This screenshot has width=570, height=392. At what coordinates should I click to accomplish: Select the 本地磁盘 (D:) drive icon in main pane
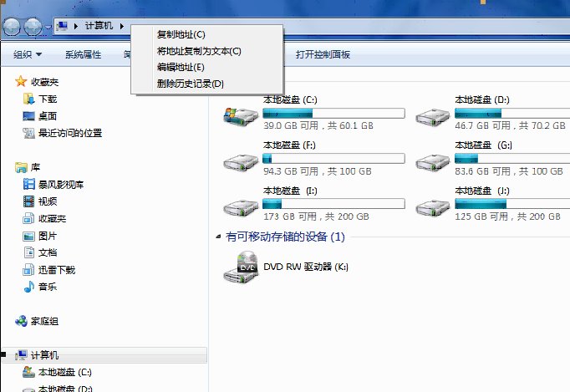433,117
